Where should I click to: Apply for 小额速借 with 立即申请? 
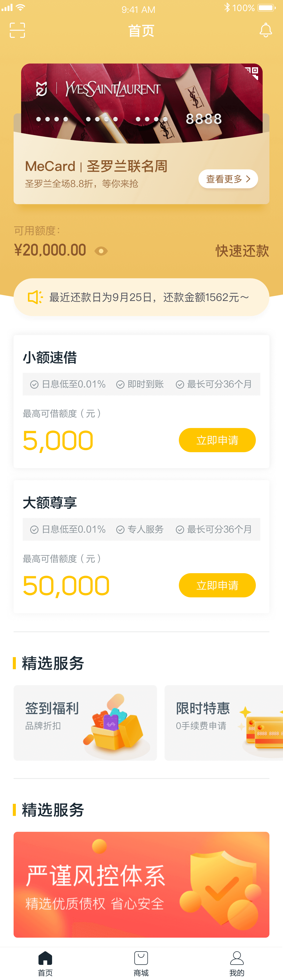pyautogui.click(x=217, y=440)
